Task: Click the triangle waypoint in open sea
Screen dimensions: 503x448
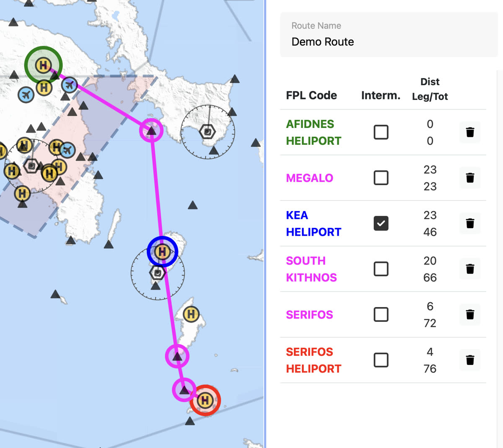Action: (193, 205)
